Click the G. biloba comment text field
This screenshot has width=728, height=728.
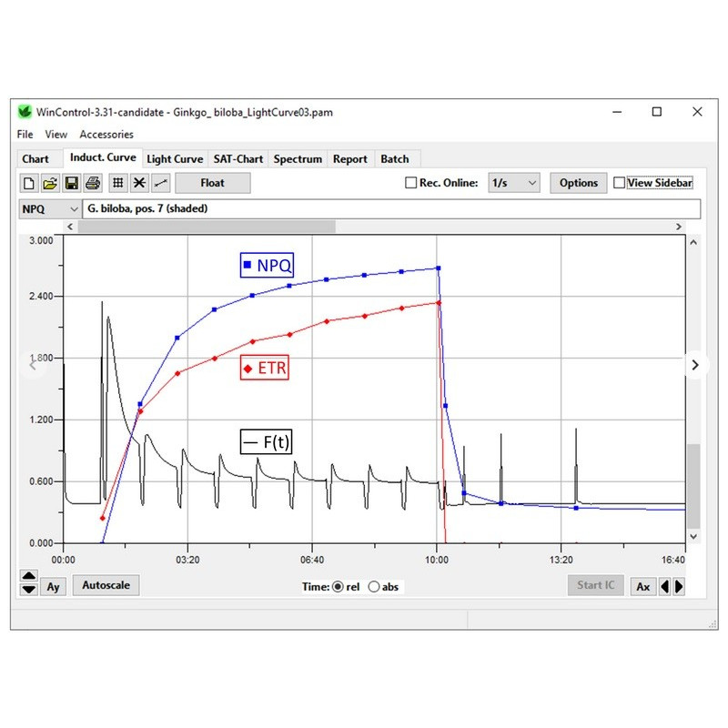point(391,208)
